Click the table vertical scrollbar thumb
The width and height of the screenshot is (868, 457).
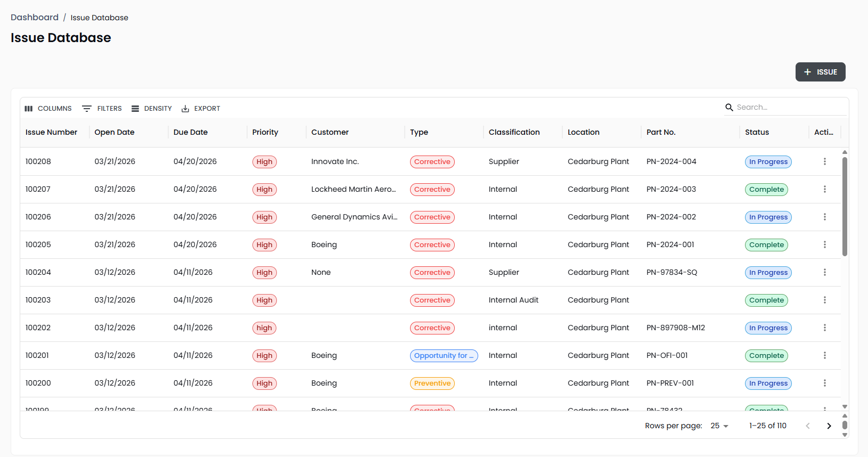point(845,206)
